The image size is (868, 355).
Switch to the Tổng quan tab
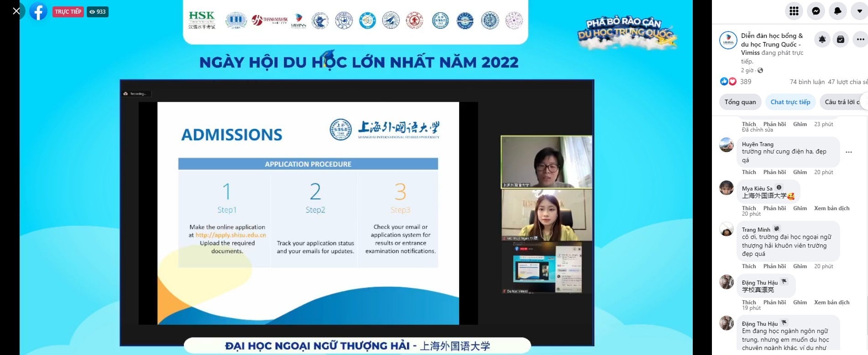coord(740,102)
